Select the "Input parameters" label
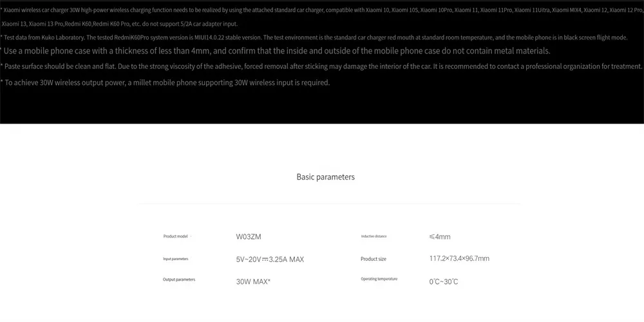644x322 pixels. pos(176,259)
